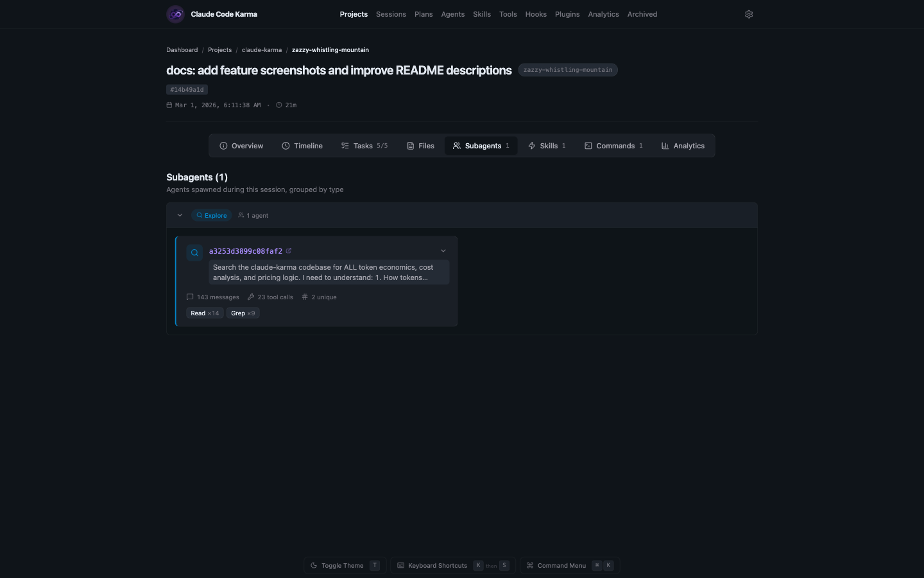Viewport: 924px width, 578px height.
Task: Click the Explore type badge
Action: [212, 216]
